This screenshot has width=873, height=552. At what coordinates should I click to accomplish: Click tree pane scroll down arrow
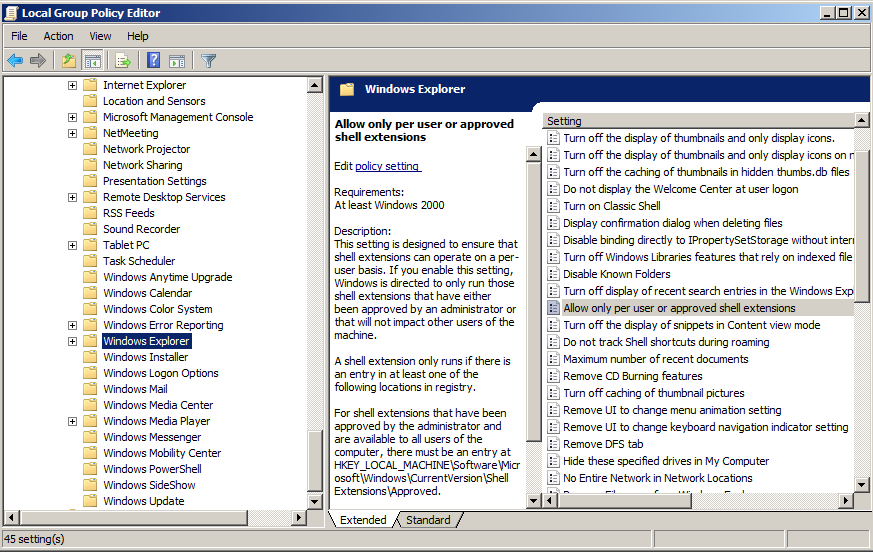[x=315, y=501]
